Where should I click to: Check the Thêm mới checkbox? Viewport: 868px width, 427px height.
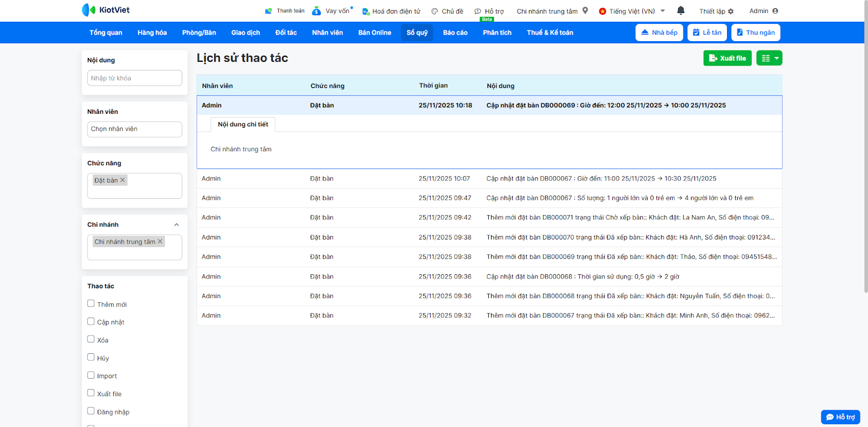click(91, 303)
